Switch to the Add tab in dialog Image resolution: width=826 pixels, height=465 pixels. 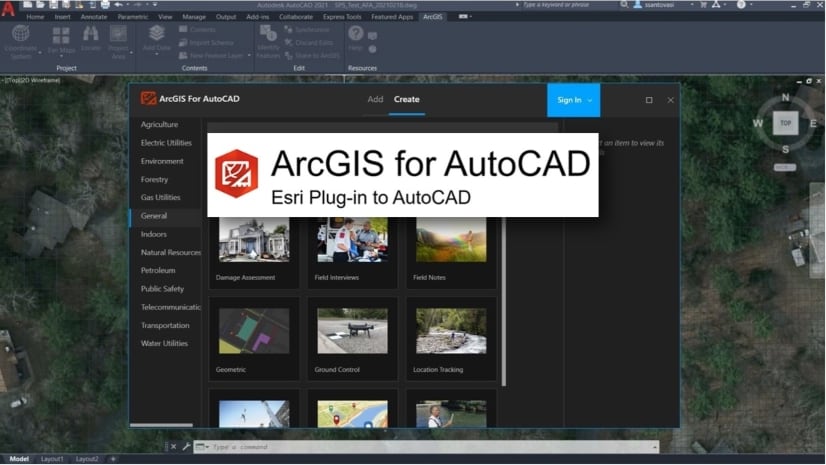point(375,100)
